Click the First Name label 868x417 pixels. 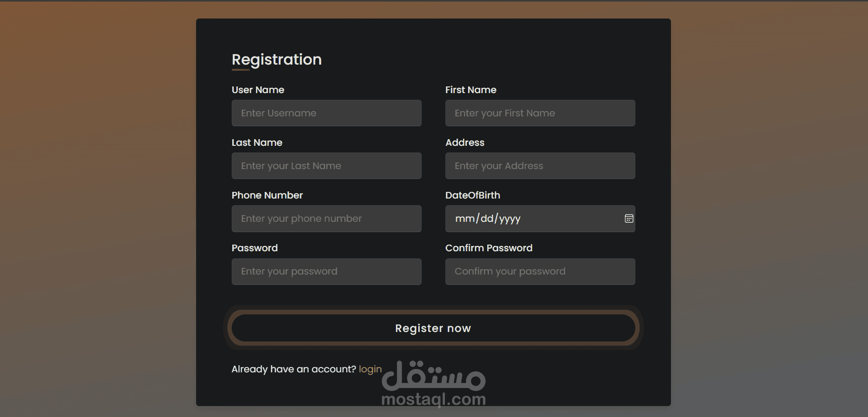(471, 90)
